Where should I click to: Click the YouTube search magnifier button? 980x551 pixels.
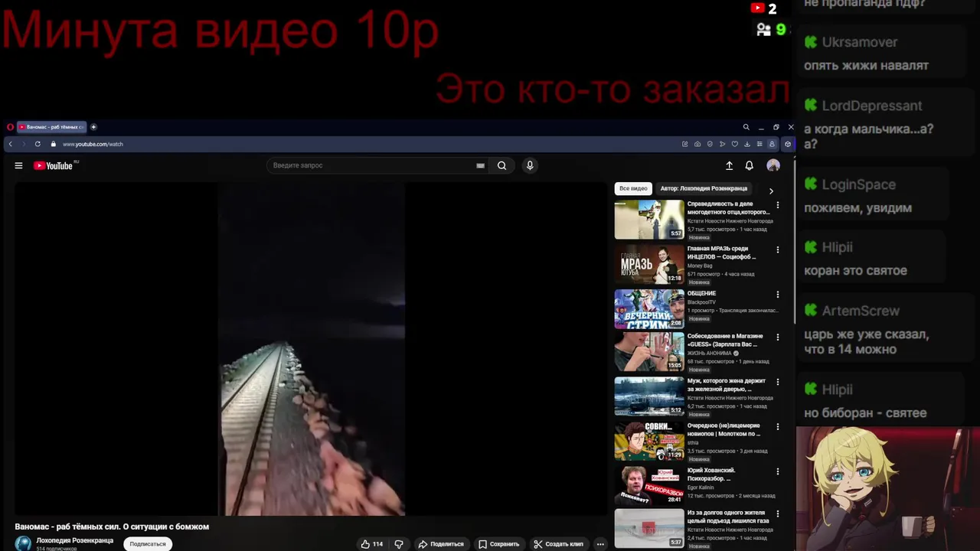[501, 165]
